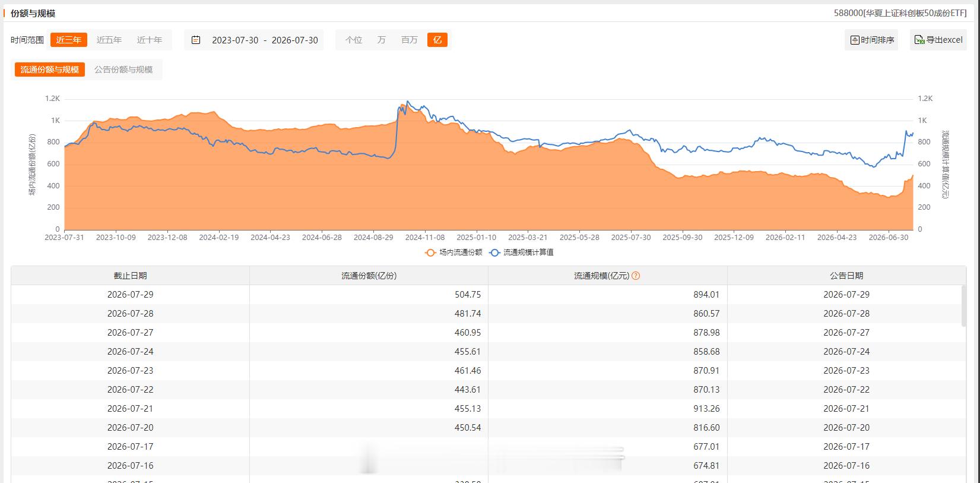Click 公告日期 column header text
The image size is (980, 483).
click(846, 276)
